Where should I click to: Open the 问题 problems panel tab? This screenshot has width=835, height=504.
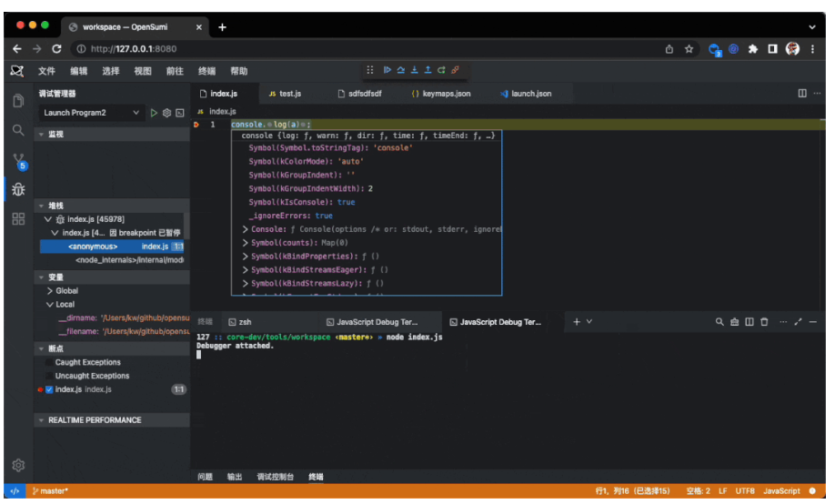pyautogui.click(x=205, y=477)
